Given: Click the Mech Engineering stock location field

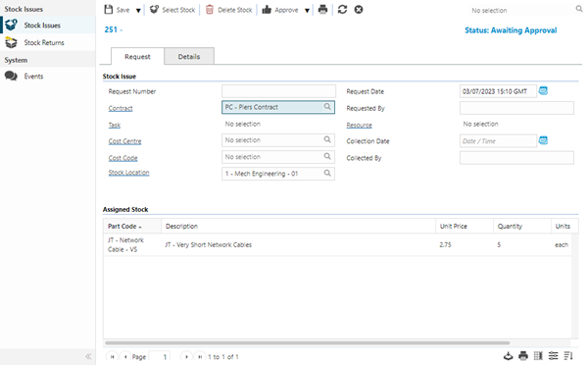Looking at the screenshot, I should click(x=278, y=174).
